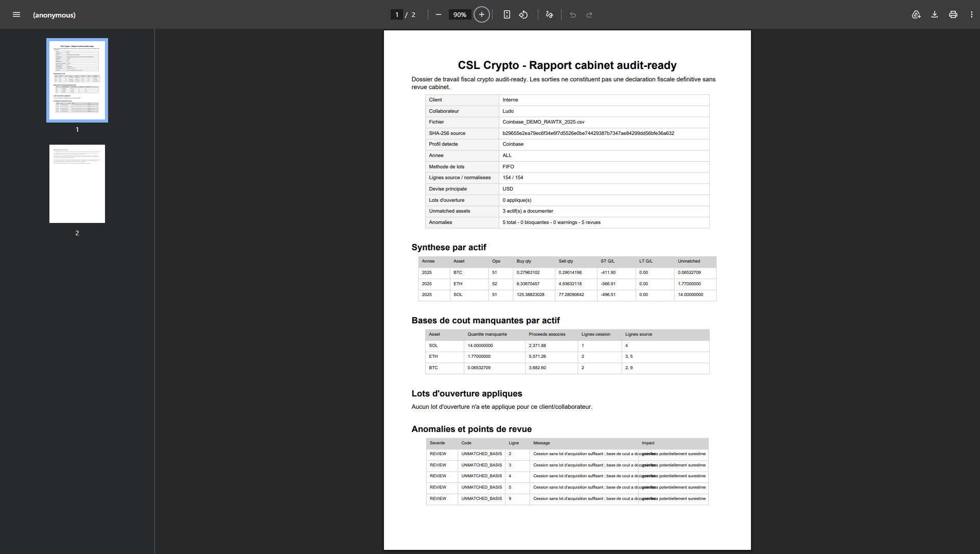
Task: Click the 'Lignes source' column header
Action: [638, 334]
